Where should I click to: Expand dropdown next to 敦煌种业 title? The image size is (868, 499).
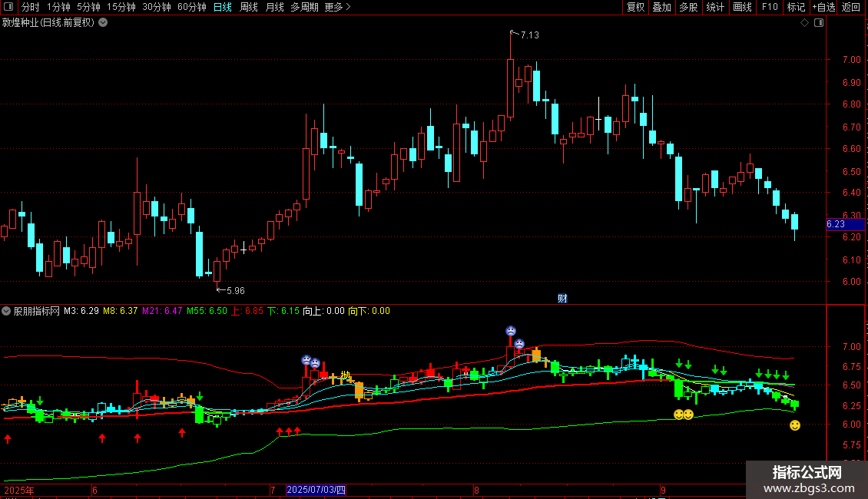point(103,23)
